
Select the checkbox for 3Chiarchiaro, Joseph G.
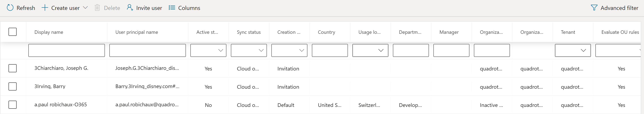click(x=13, y=68)
